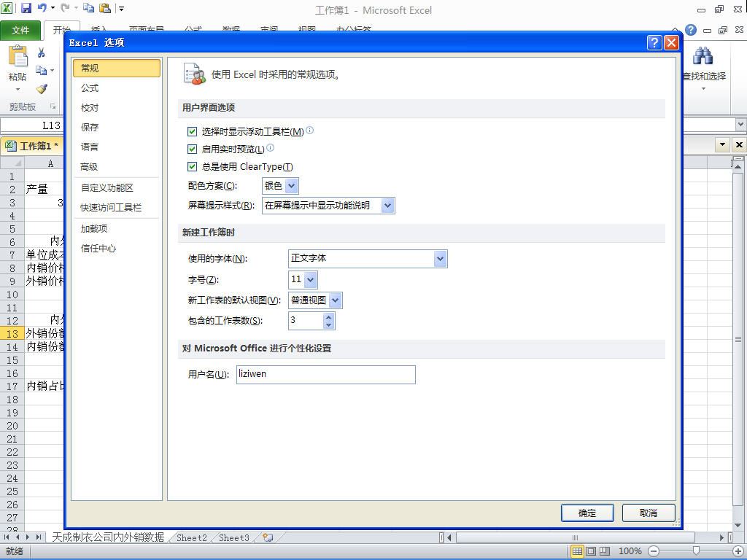Screen dimensions: 747x560
Task: Open the default view 普通视图 dropdown
Action: coord(336,300)
